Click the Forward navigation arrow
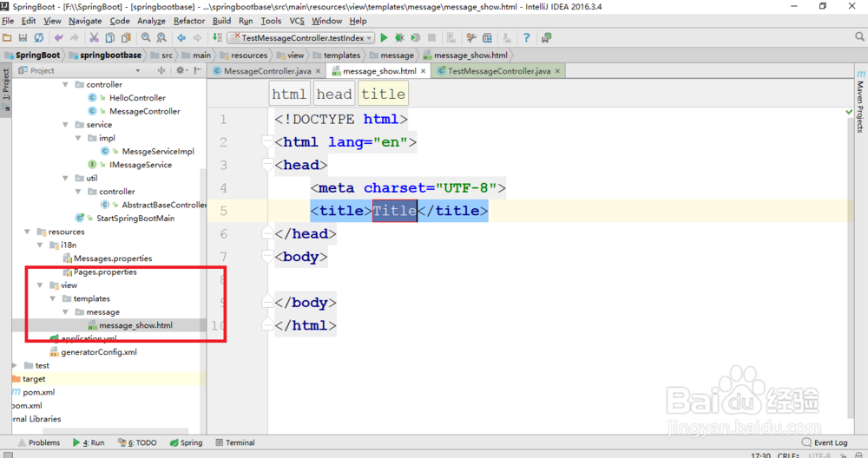Viewport: 868px width, 458px height. [x=197, y=37]
